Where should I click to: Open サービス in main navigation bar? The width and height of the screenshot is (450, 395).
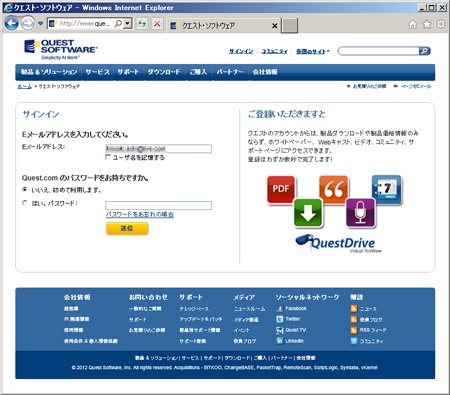click(97, 72)
